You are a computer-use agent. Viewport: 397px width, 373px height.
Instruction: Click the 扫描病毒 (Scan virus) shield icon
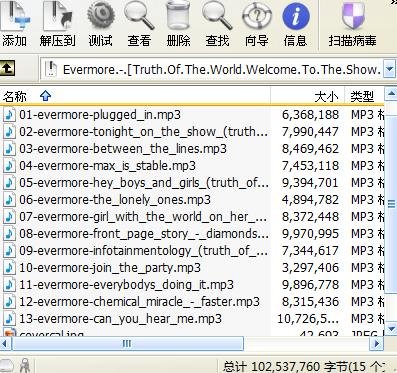(x=353, y=17)
